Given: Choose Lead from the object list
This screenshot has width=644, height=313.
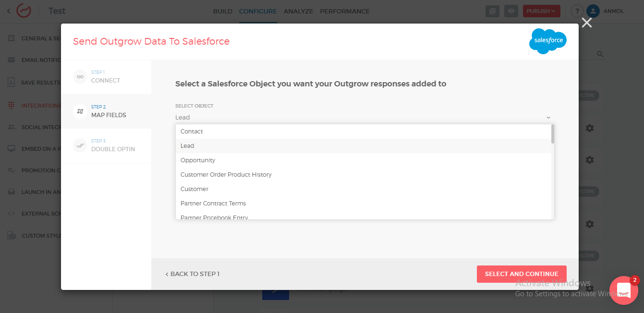Looking at the screenshot, I should point(365,146).
